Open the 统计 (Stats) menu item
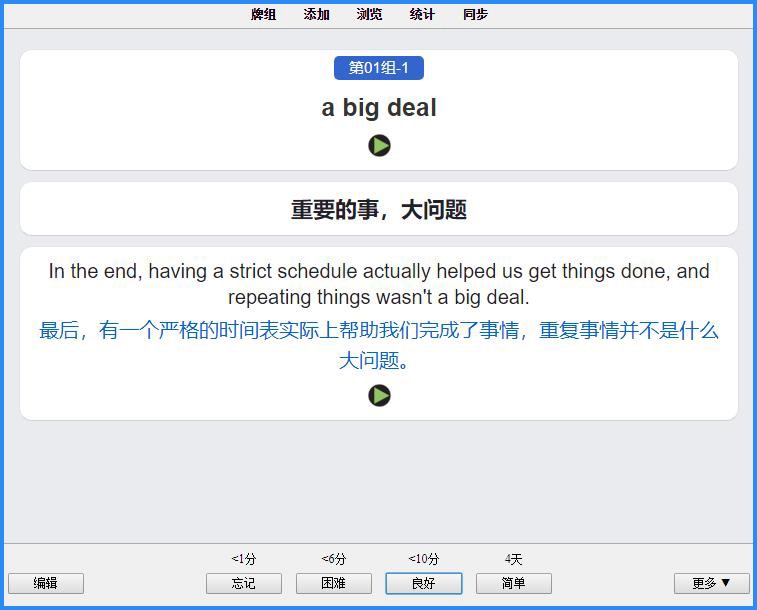The height and width of the screenshot is (610, 757). click(x=422, y=14)
